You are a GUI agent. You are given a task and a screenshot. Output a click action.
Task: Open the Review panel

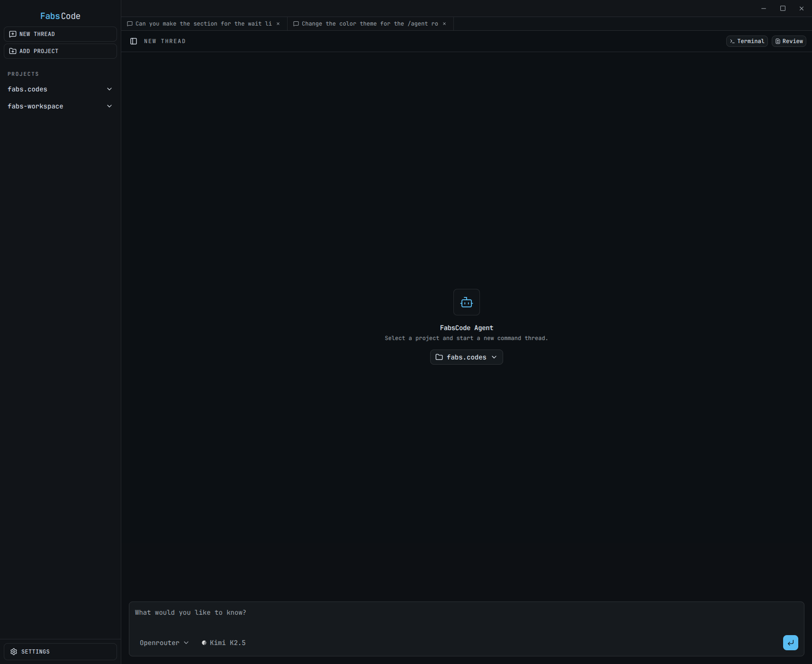coord(789,41)
